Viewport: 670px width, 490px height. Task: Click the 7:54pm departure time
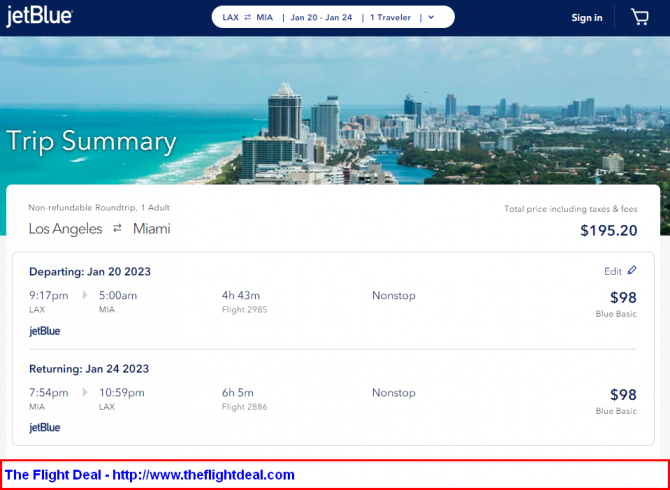coord(49,393)
